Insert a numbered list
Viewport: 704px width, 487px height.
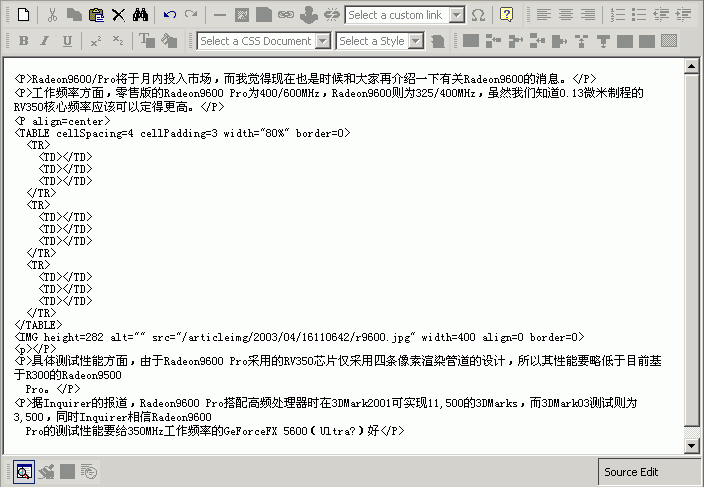tap(618, 15)
